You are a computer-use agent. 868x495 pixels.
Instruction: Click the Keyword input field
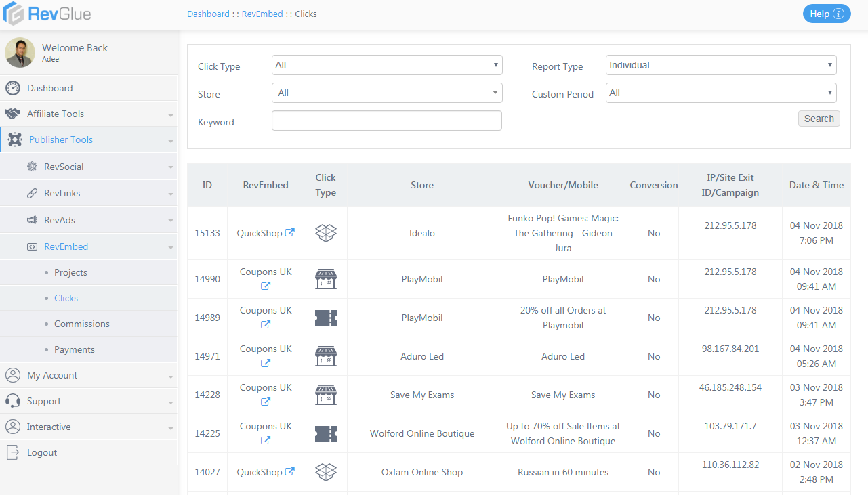pyautogui.click(x=387, y=121)
